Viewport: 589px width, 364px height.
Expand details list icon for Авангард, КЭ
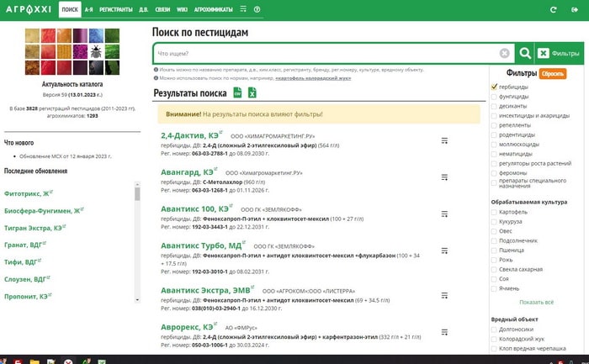[444, 177]
